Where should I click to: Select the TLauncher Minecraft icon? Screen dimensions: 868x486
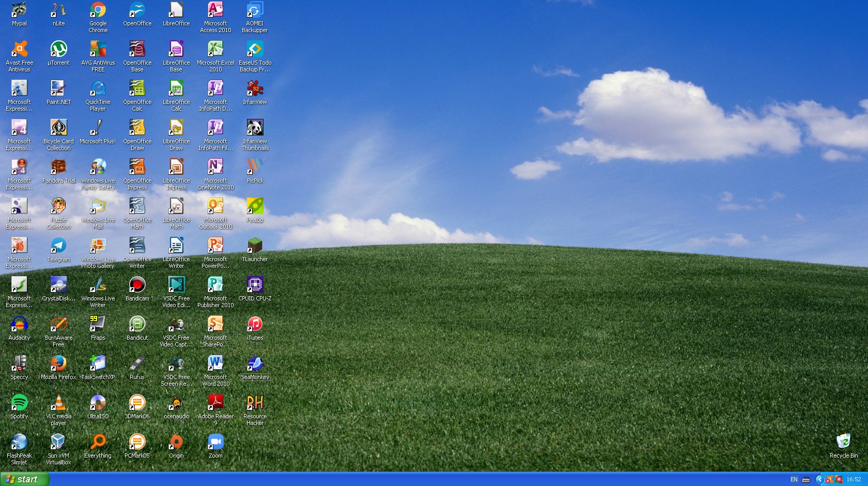click(255, 246)
